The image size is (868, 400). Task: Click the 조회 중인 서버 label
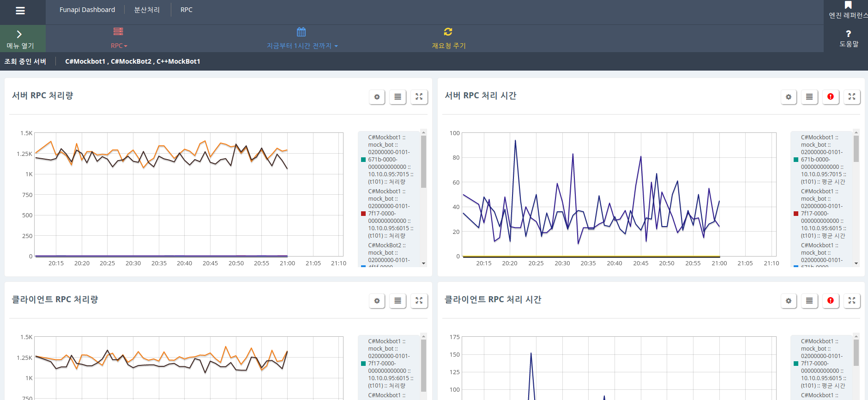25,61
